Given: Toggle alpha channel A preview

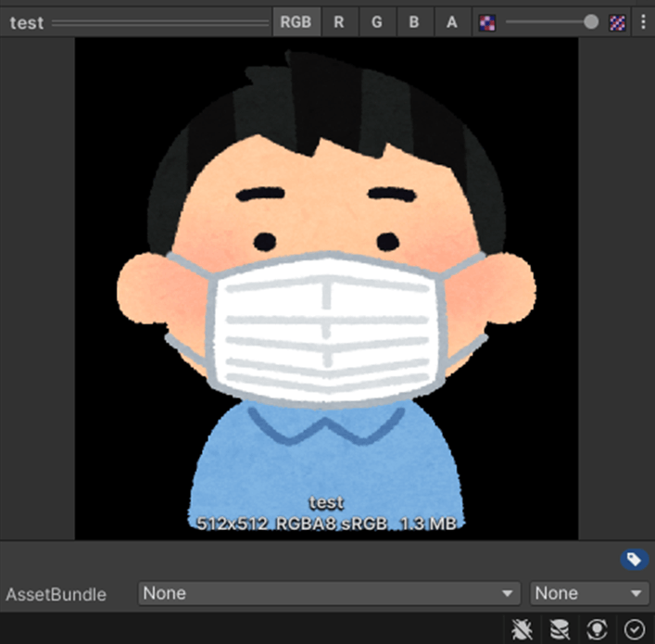Looking at the screenshot, I should click(x=451, y=21).
